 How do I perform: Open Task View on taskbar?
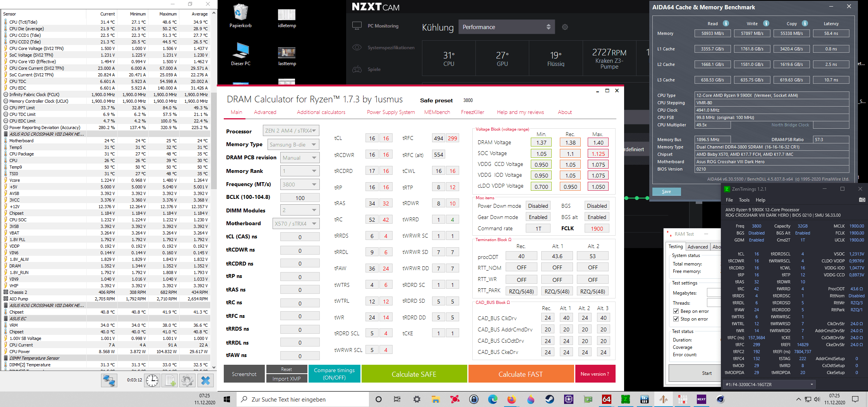coord(397,399)
